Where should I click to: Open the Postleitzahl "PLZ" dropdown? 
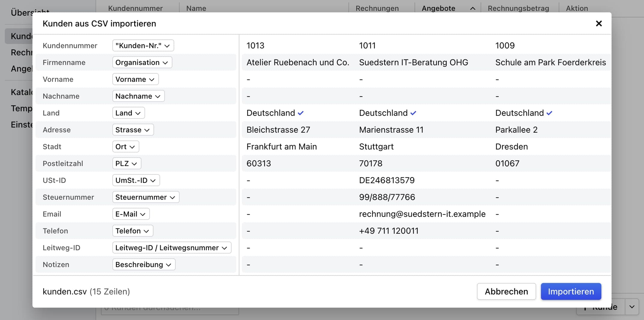point(126,163)
